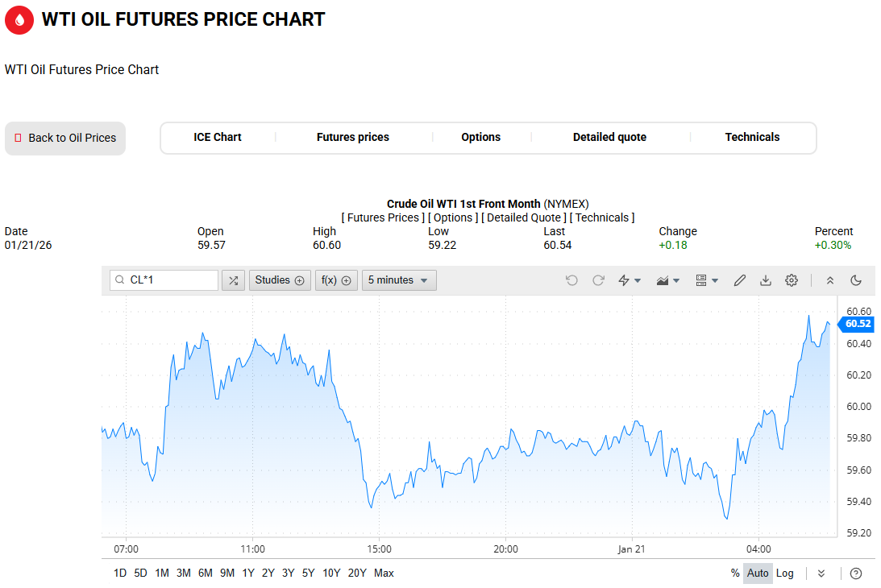881x588 pixels.
Task: Download the chart using download icon
Action: [x=766, y=280]
